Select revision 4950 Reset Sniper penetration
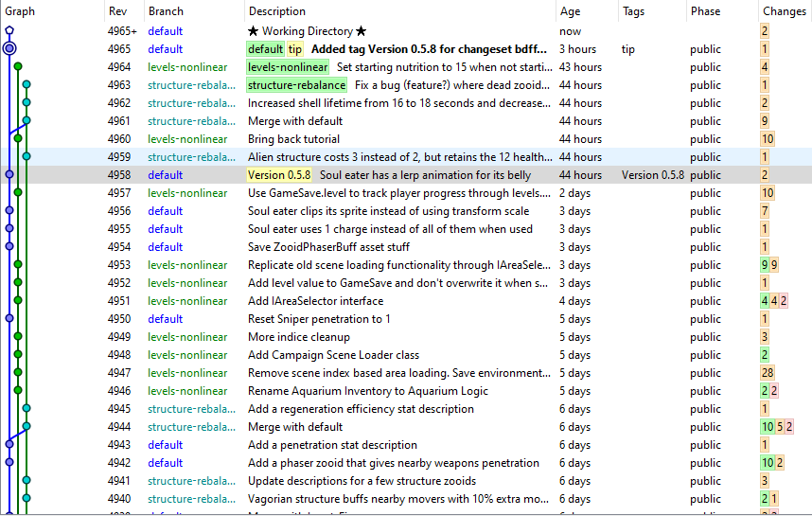 coord(406,319)
